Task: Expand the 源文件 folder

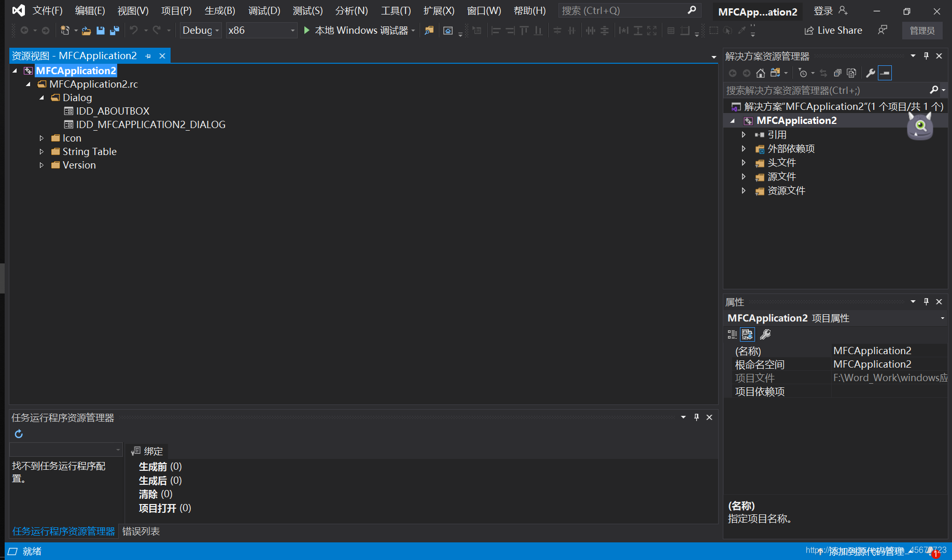Action: tap(744, 177)
